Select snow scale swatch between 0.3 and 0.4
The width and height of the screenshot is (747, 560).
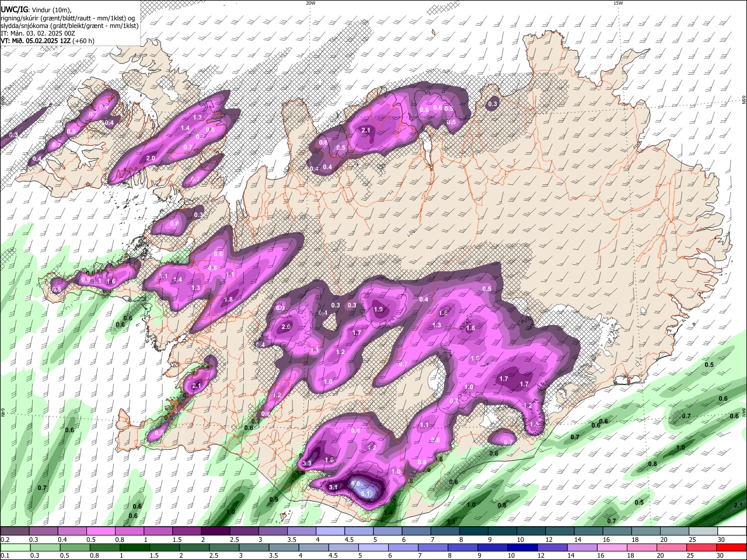click(43, 531)
